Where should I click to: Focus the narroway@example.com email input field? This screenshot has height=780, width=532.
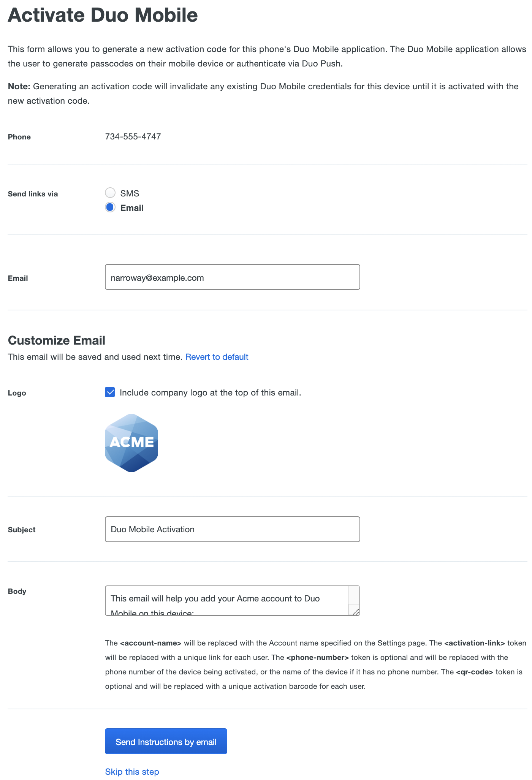click(x=232, y=277)
